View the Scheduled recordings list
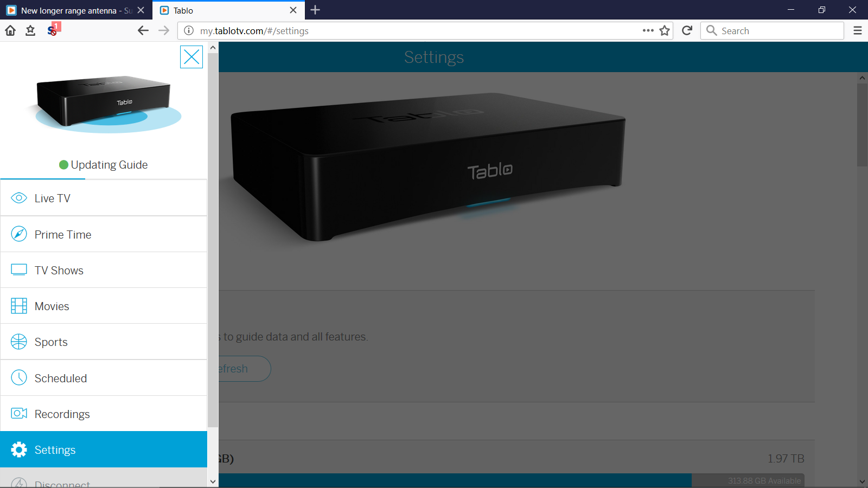The width and height of the screenshot is (868, 488). pyautogui.click(x=104, y=378)
